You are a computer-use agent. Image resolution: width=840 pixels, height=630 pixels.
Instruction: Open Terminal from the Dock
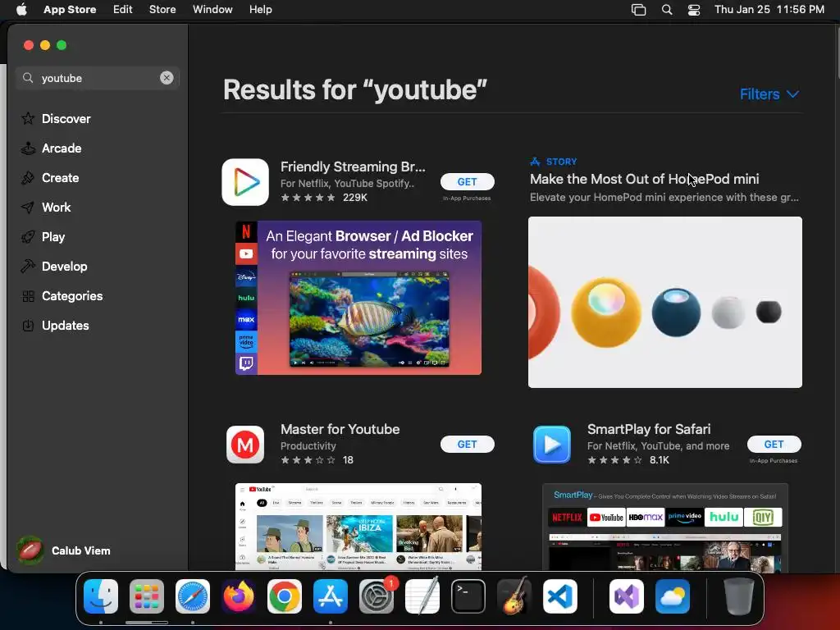tap(468, 596)
